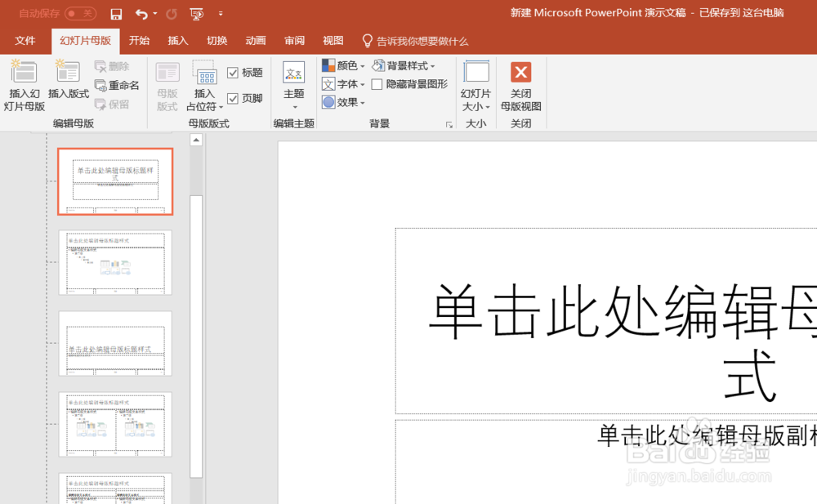Switch to the 幻灯片母版 tab

pyautogui.click(x=86, y=41)
